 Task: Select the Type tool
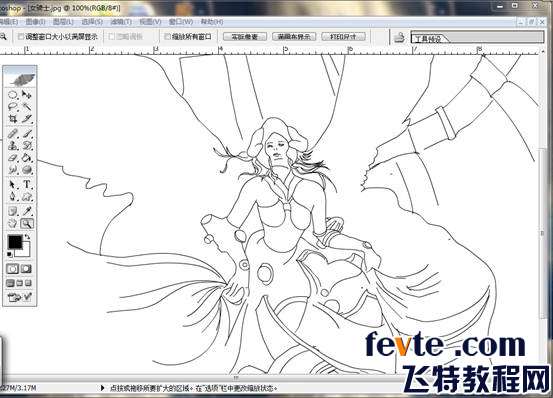pyautogui.click(x=27, y=184)
